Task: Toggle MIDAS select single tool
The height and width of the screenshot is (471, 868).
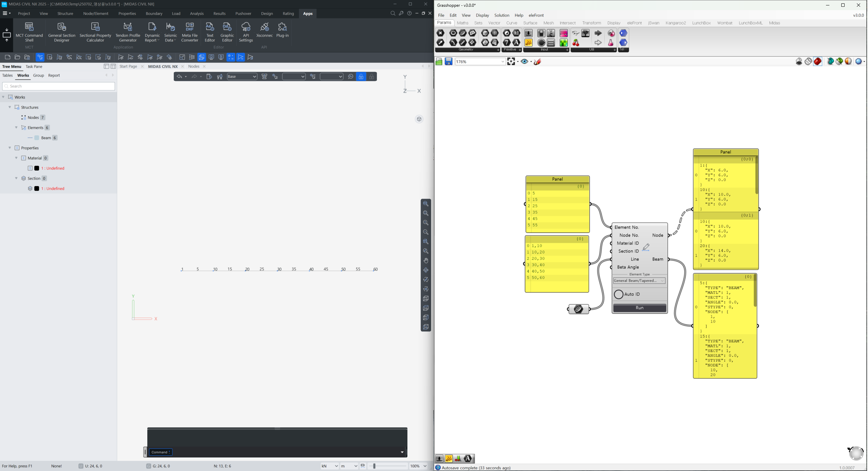Action: click(40, 57)
